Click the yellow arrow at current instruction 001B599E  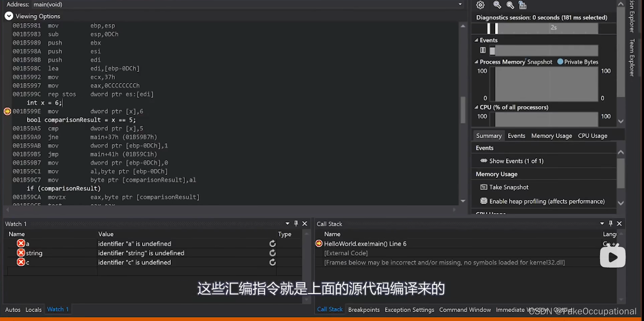click(7, 111)
